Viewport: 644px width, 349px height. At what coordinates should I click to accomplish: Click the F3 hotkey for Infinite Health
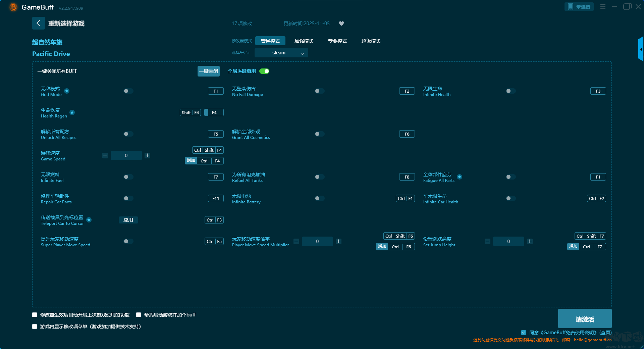[598, 91]
